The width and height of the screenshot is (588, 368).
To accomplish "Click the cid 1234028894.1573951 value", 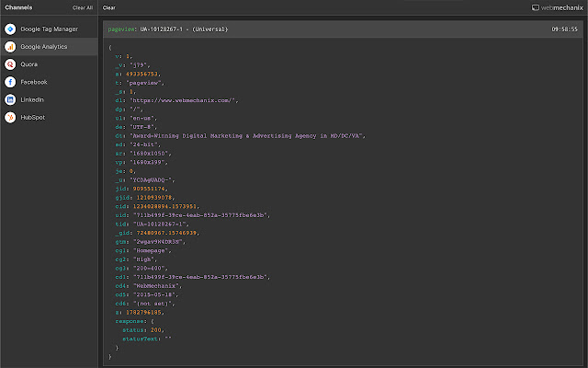I will pos(164,206).
